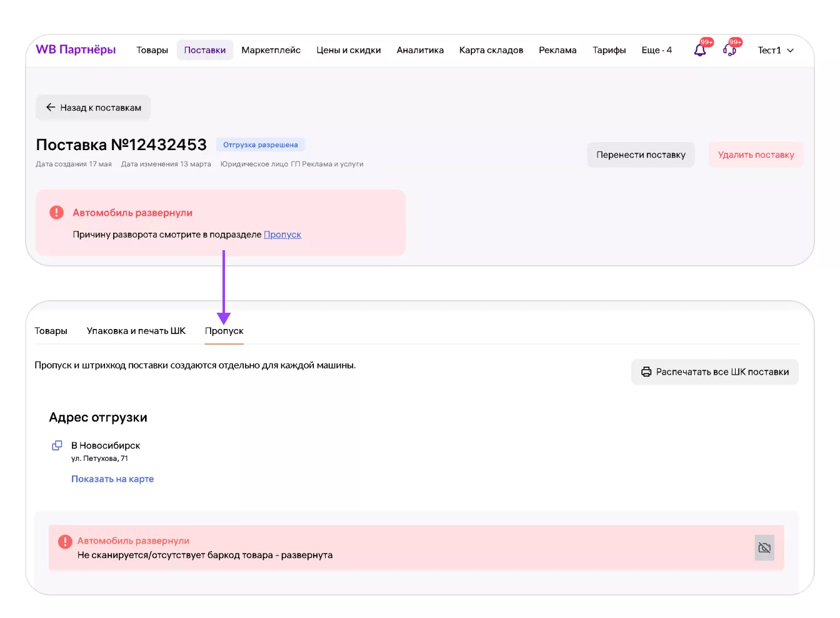Click the no-photo camera icon in alert

[x=764, y=548]
